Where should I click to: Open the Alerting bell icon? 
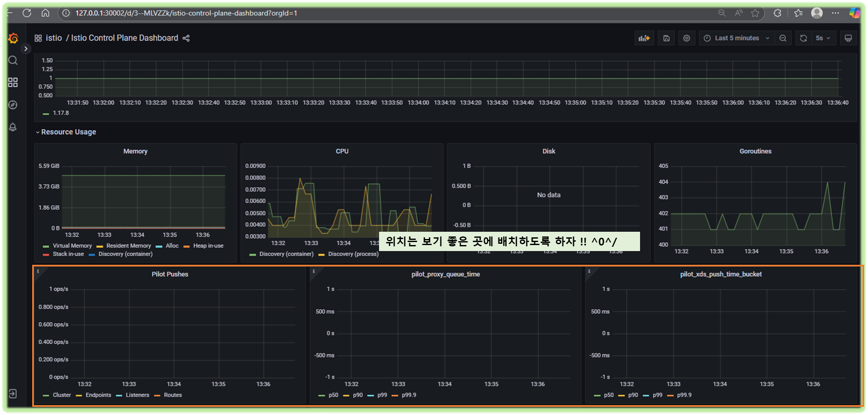(13, 127)
